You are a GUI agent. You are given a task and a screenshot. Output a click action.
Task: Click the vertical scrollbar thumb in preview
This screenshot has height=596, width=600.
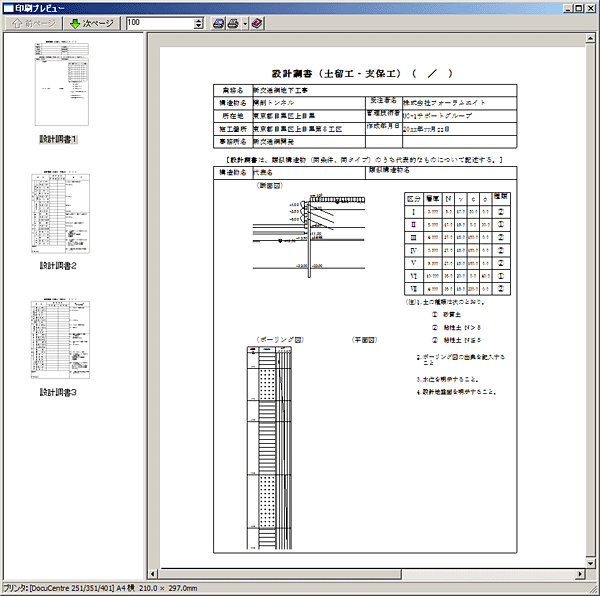[x=590, y=300]
